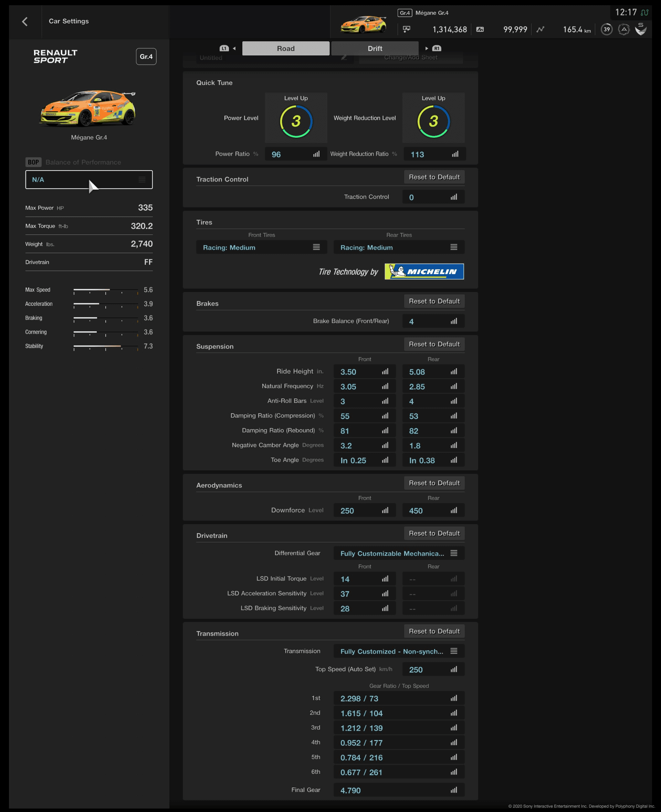The width and height of the screenshot is (661, 812).
Task: Click the L1 previous tab icon
Action: click(224, 48)
